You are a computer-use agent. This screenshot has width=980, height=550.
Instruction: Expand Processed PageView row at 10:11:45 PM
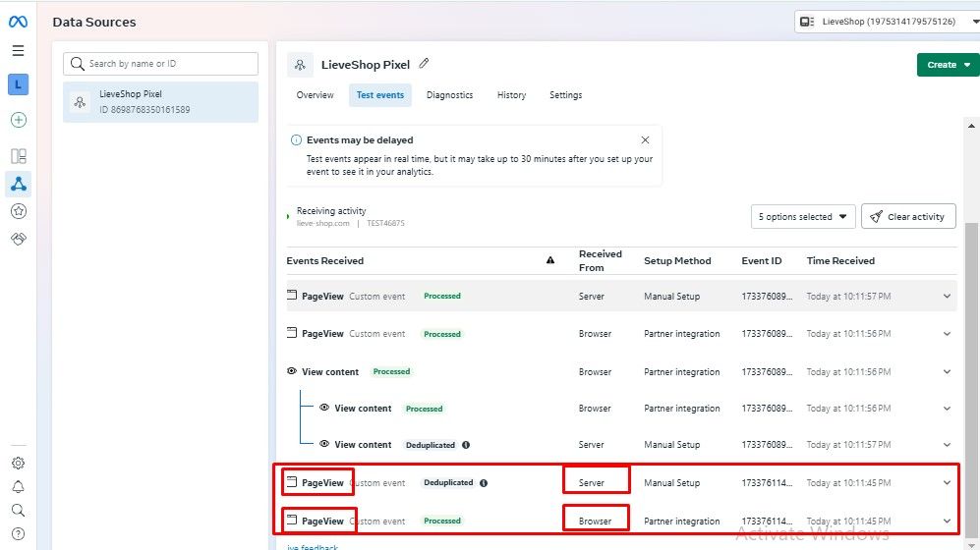pos(947,522)
